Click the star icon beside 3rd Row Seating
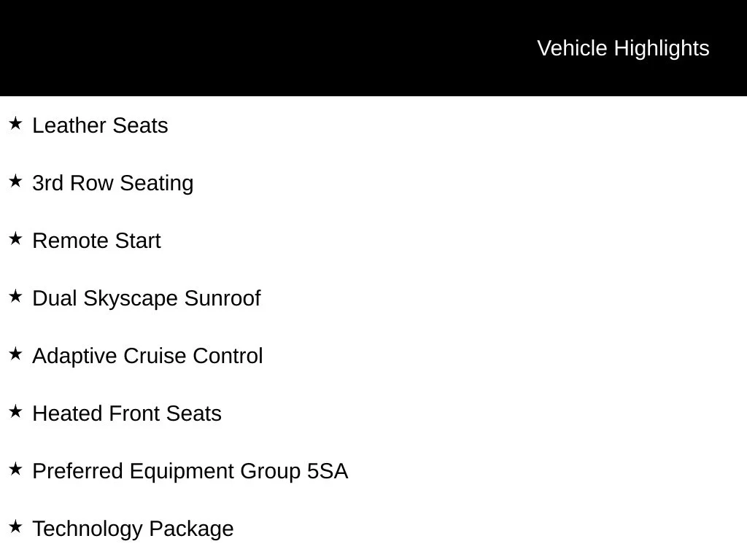 pyautogui.click(x=15, y=181)
